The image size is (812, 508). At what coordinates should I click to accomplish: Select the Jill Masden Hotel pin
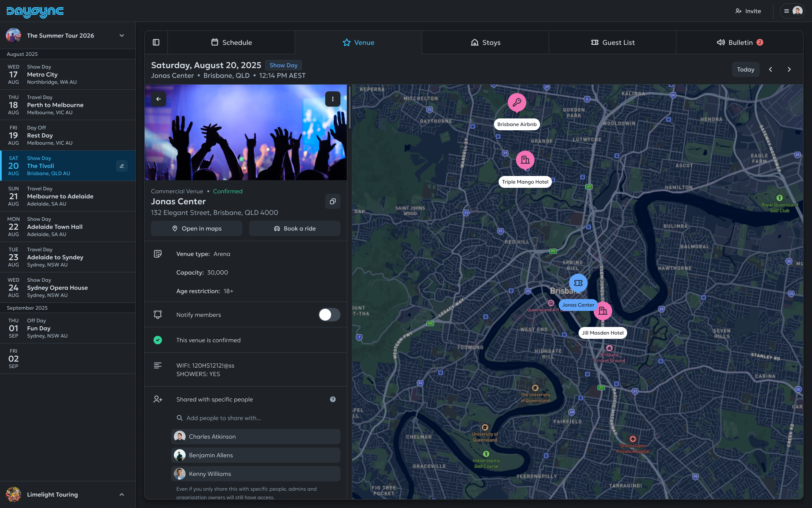pos(603,311)
